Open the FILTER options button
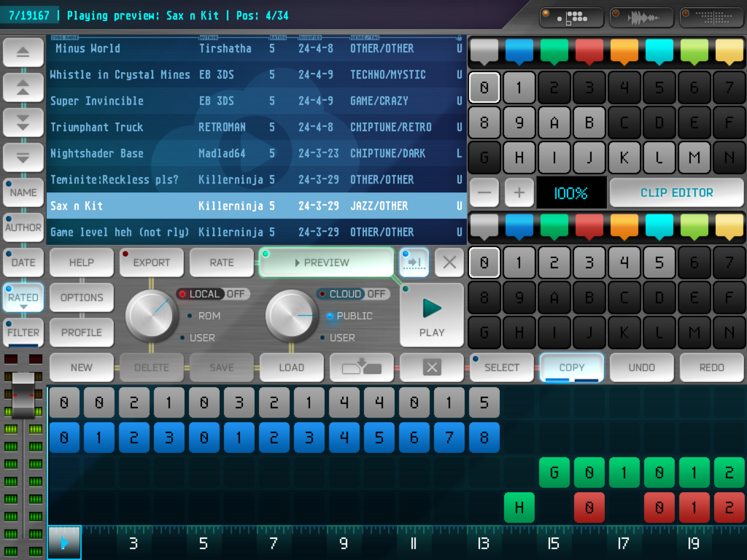 [x=23, y=332]
